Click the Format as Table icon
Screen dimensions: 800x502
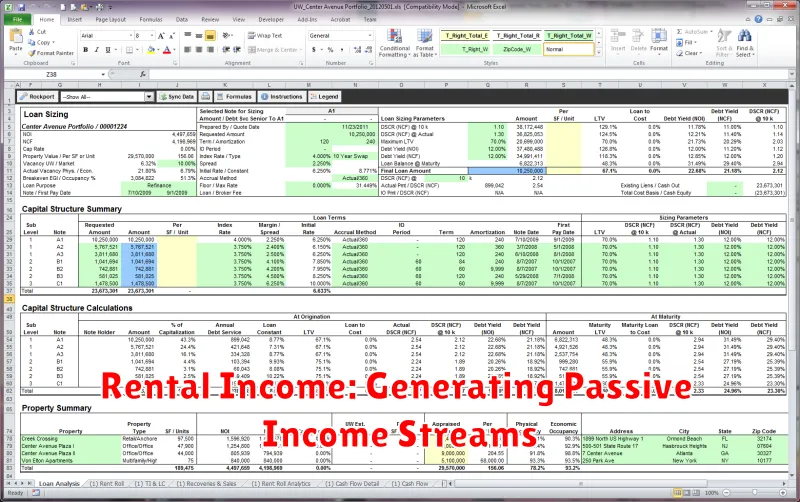(424, 43)
